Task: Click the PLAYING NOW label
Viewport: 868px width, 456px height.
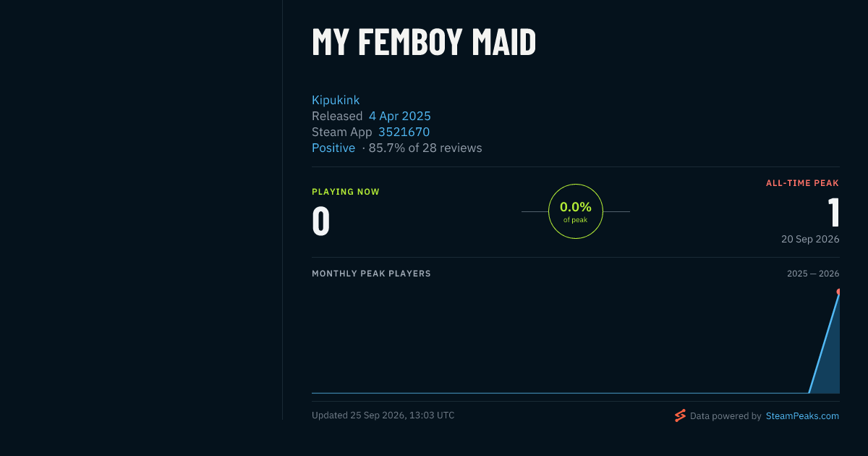Action: tap(346, 192)
